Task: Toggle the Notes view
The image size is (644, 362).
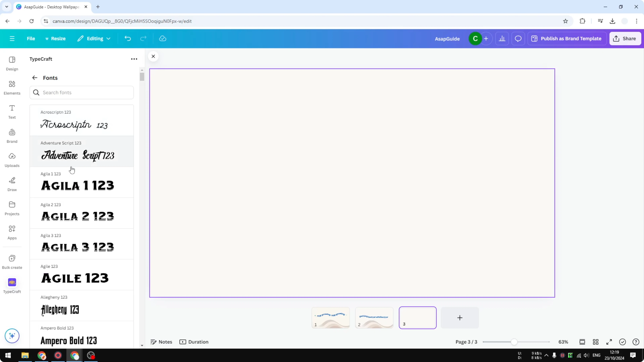Action: pyautogui.click(x=161, y=342)
